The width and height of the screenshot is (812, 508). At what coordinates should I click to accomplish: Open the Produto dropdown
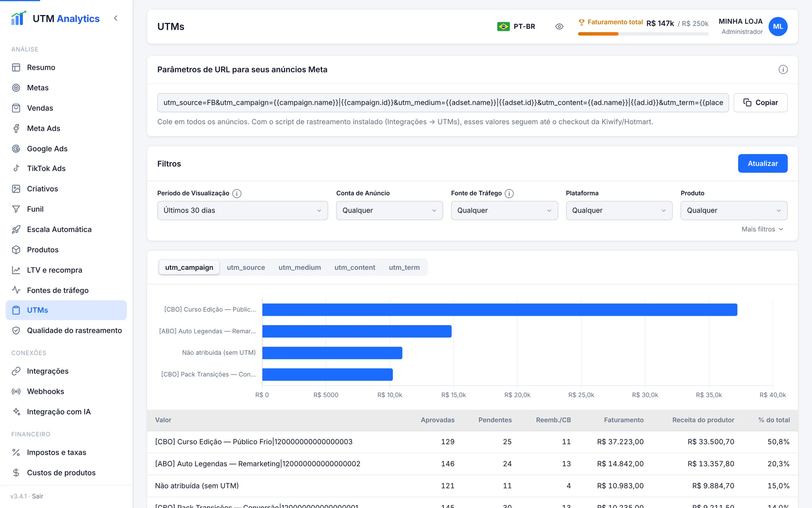click(x=734, y=211)
